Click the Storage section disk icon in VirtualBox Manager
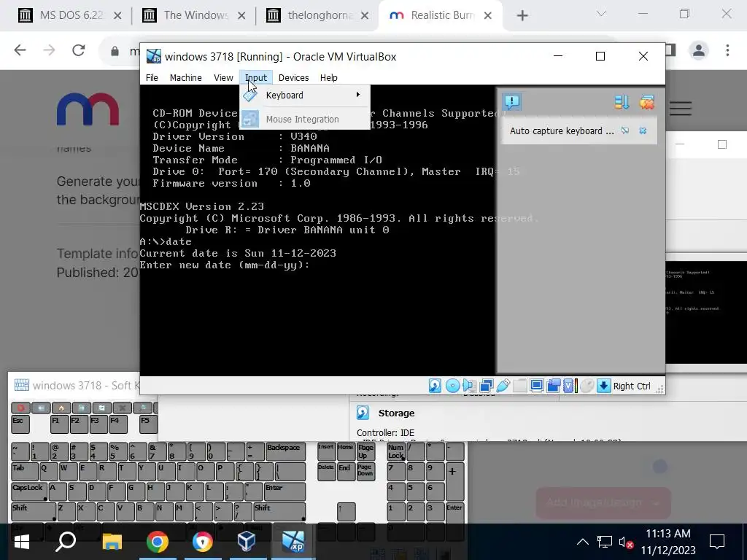 [363, 413]
